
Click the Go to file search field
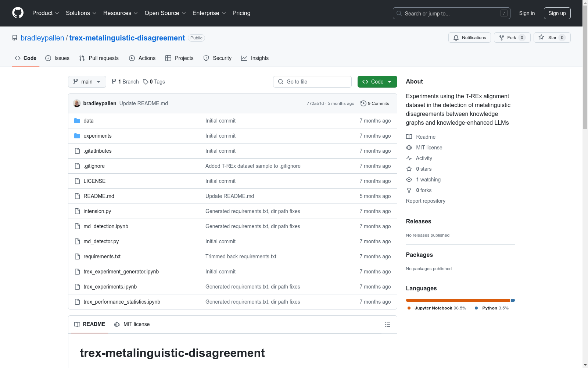click(x=312, y=82)
